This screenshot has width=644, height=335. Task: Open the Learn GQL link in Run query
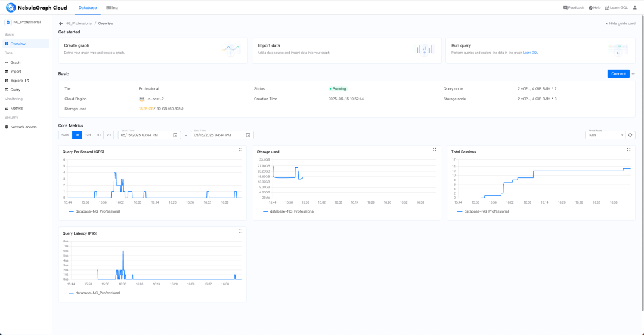[530, 53]
